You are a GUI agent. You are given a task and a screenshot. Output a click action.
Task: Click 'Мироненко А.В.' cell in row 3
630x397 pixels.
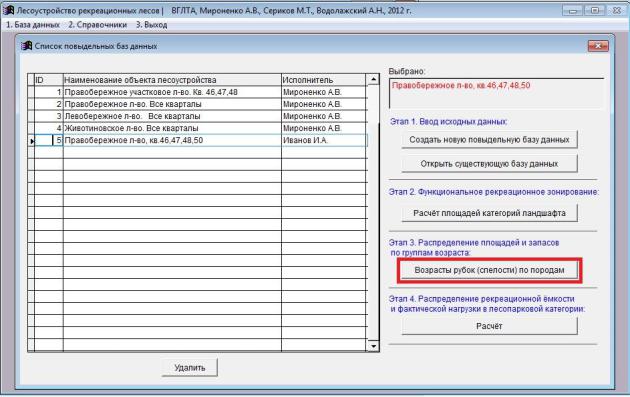(324, 116)
